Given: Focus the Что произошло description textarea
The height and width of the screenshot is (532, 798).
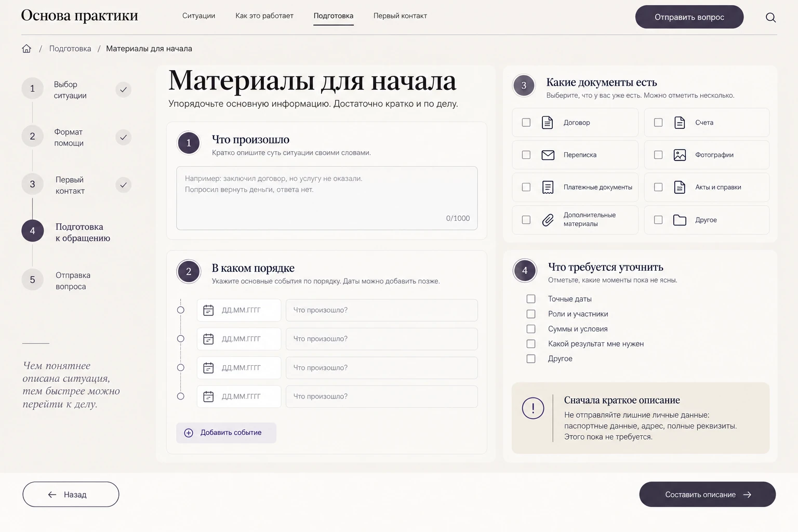Looking at the screenshot, I should point(327,198).
